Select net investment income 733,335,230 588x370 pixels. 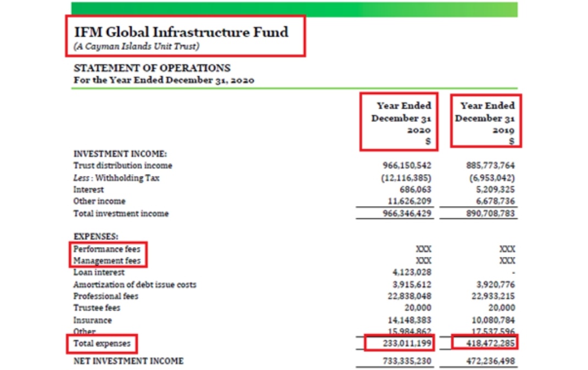point(407,361)
